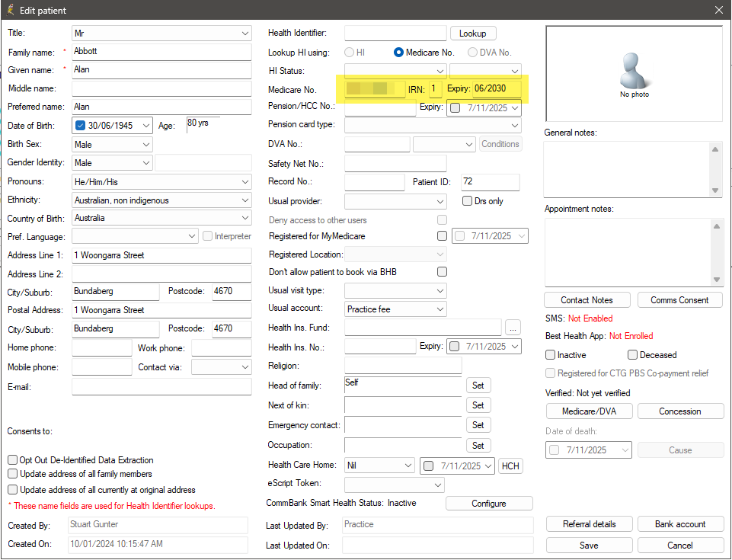
Task: Expand the Ethnicity dropdown list
Action: click(x=245, y=200)
